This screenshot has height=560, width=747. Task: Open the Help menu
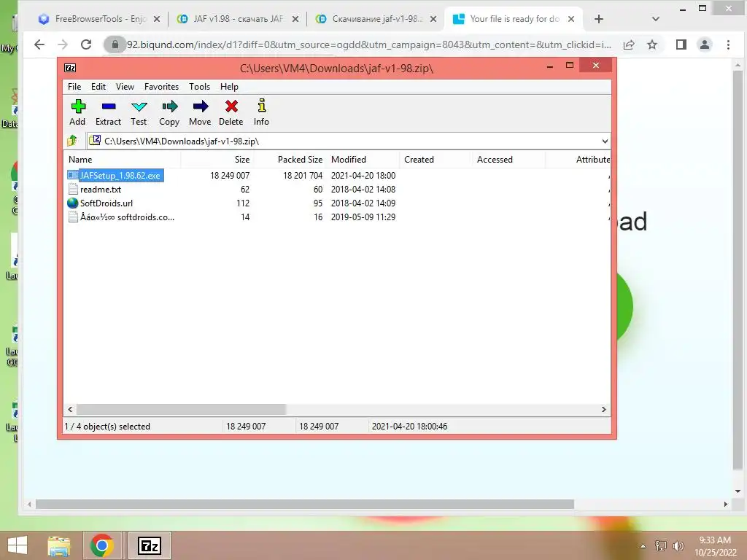(x=229, y=87)
